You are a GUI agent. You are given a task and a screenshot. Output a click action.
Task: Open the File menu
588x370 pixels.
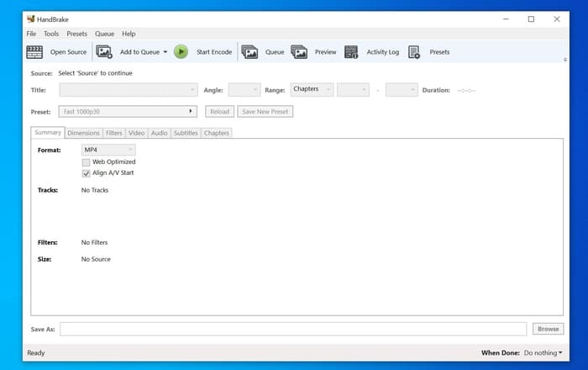31,34
